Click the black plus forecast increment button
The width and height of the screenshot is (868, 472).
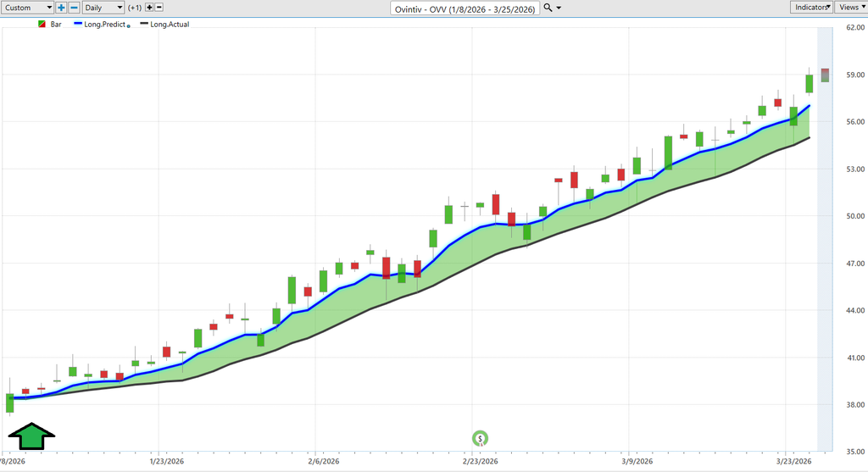[x=150, y=8]
